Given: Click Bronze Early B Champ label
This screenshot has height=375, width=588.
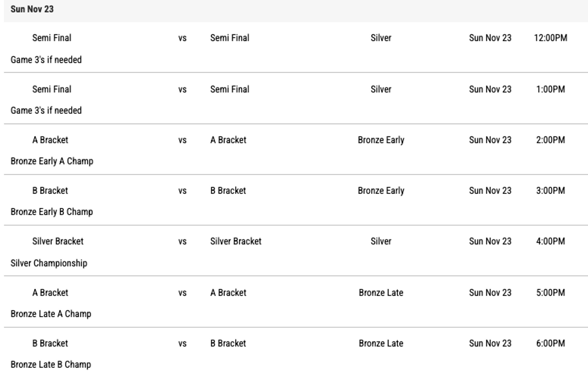Looking at the screenshot, I should click(52, 212).
